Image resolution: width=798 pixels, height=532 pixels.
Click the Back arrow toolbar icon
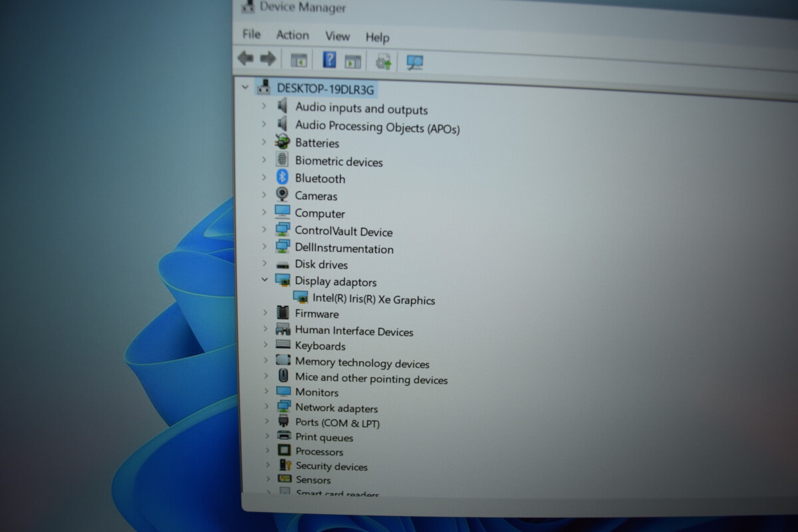245,59
